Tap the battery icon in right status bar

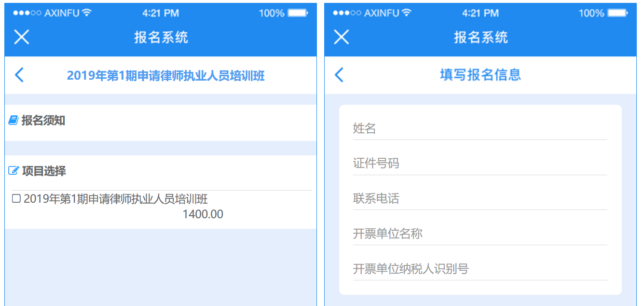(x=617, y=13)
